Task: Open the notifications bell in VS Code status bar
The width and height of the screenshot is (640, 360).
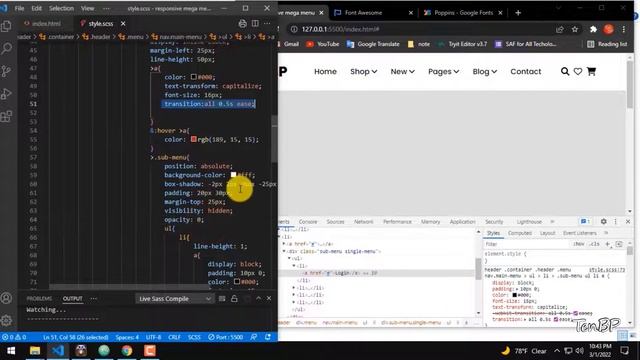Action: click(268, 337)
